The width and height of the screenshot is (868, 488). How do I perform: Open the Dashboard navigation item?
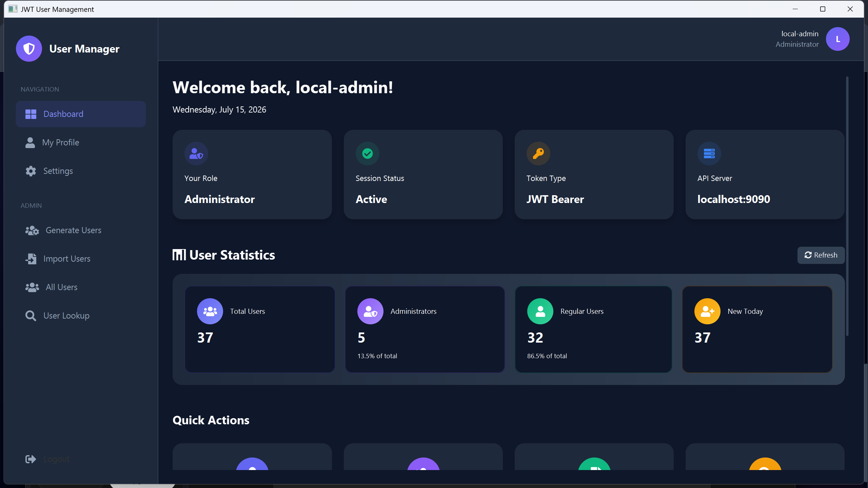point(81,114)
